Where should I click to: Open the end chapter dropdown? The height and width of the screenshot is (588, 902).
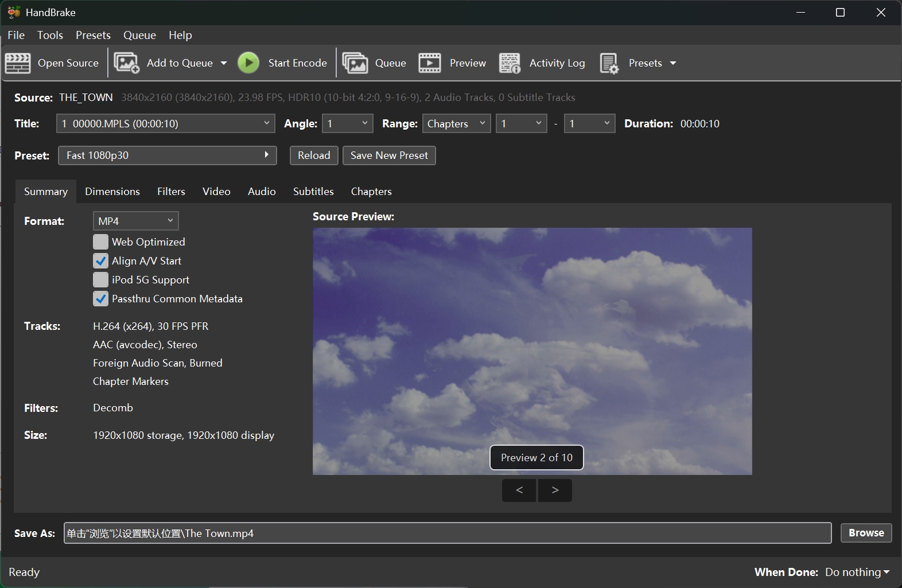590,123
